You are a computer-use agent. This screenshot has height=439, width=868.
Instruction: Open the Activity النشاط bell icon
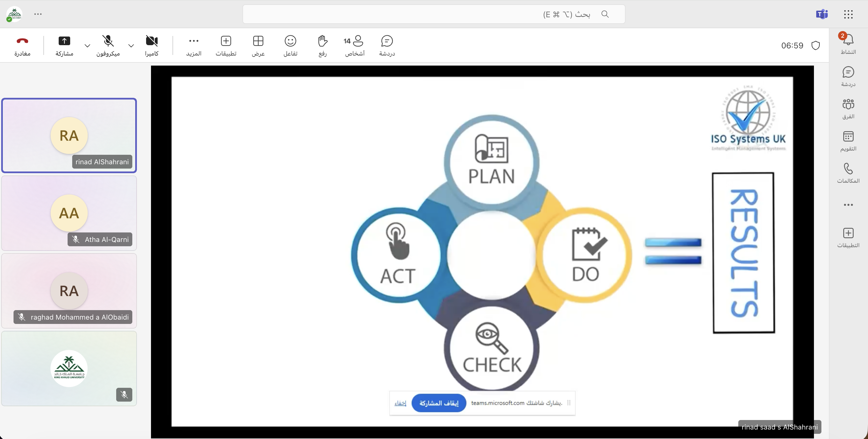click(x=848, y=44)
